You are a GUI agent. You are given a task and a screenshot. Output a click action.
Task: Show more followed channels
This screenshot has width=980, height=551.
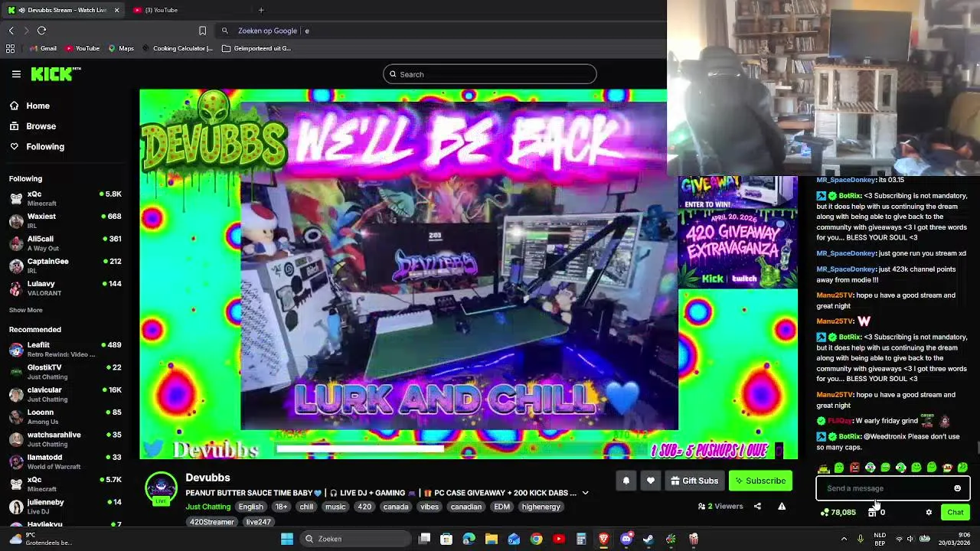26,310
